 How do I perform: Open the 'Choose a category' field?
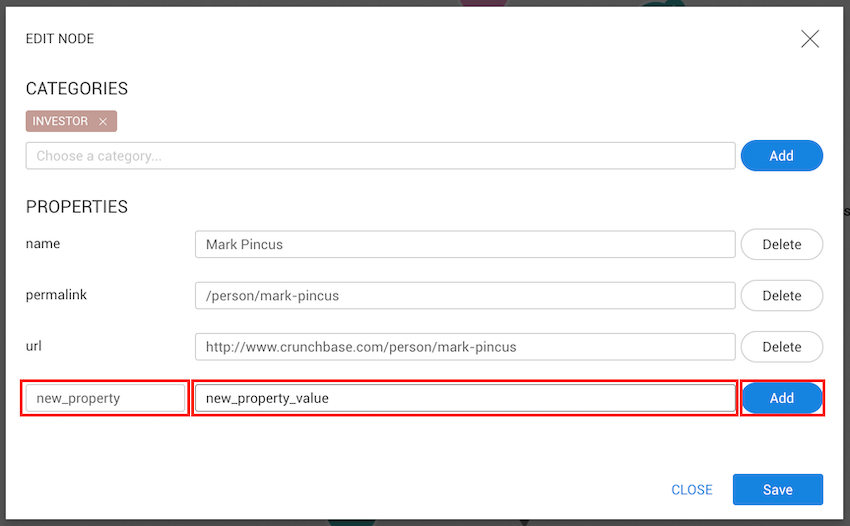(x=380, y=156)
